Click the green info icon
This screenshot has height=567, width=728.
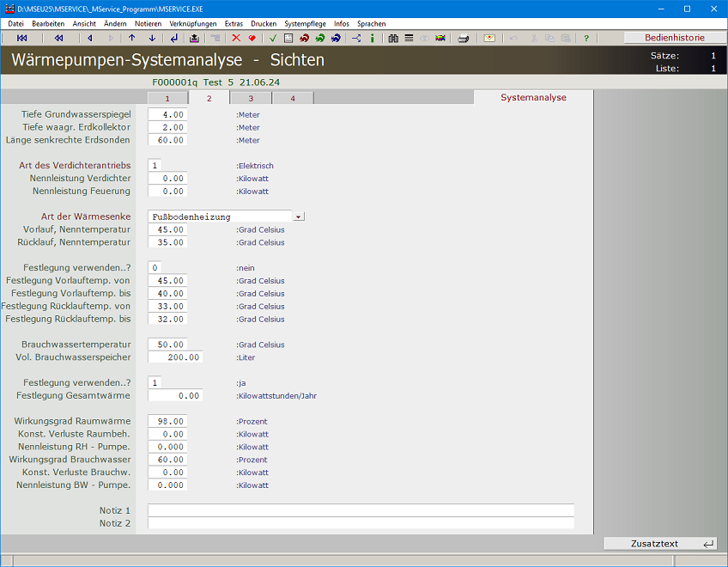point(372,38)
